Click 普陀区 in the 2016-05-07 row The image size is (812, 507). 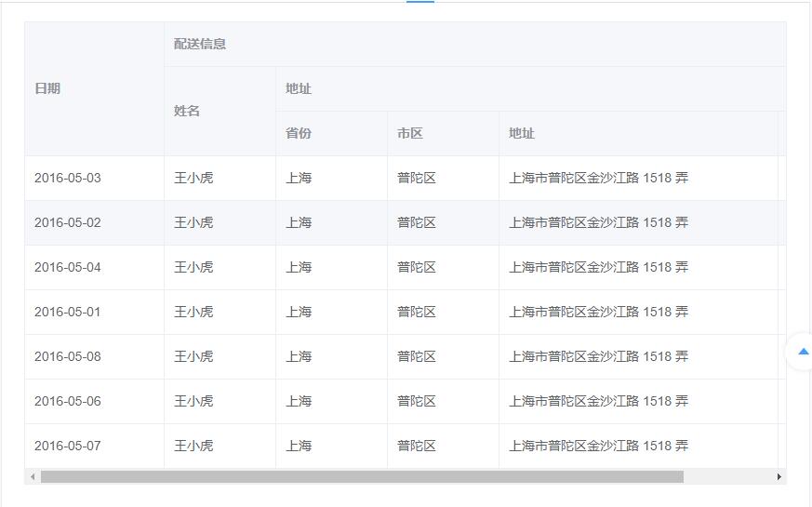[417, 446]
